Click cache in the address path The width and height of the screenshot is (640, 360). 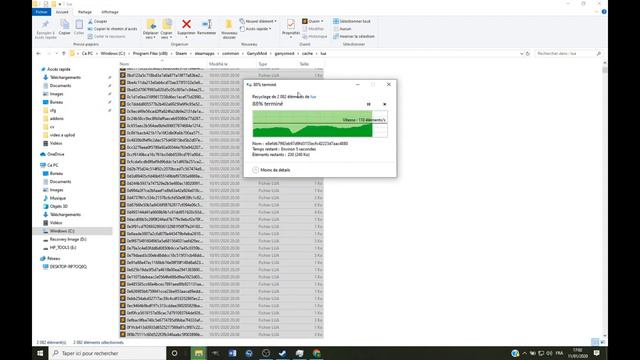(x=307, y=53)
